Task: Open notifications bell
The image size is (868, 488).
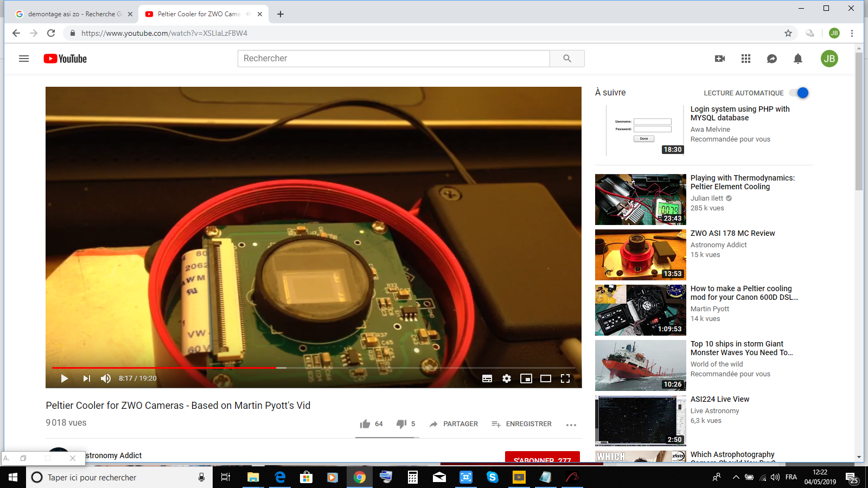Action: (798, 59)
